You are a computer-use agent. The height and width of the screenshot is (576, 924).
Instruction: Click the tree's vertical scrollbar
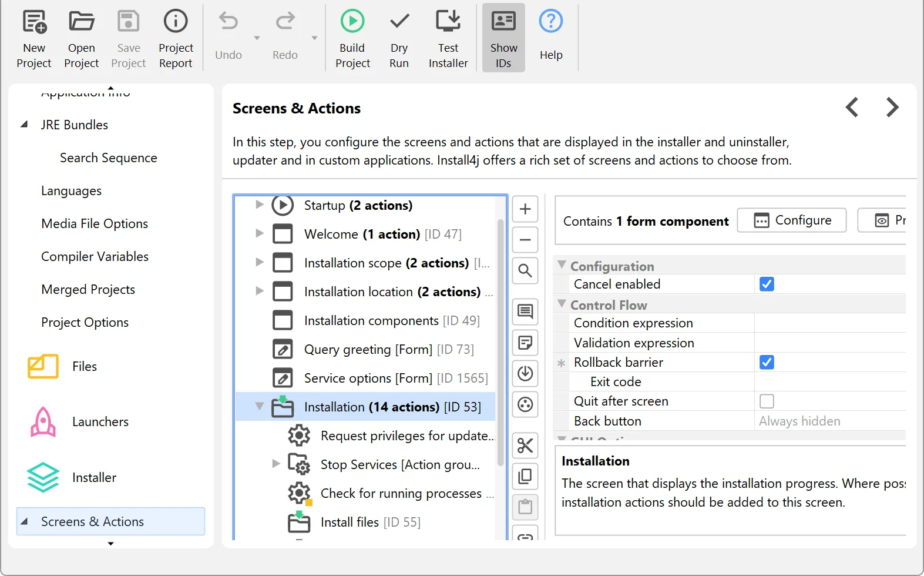tap(500, 342)
